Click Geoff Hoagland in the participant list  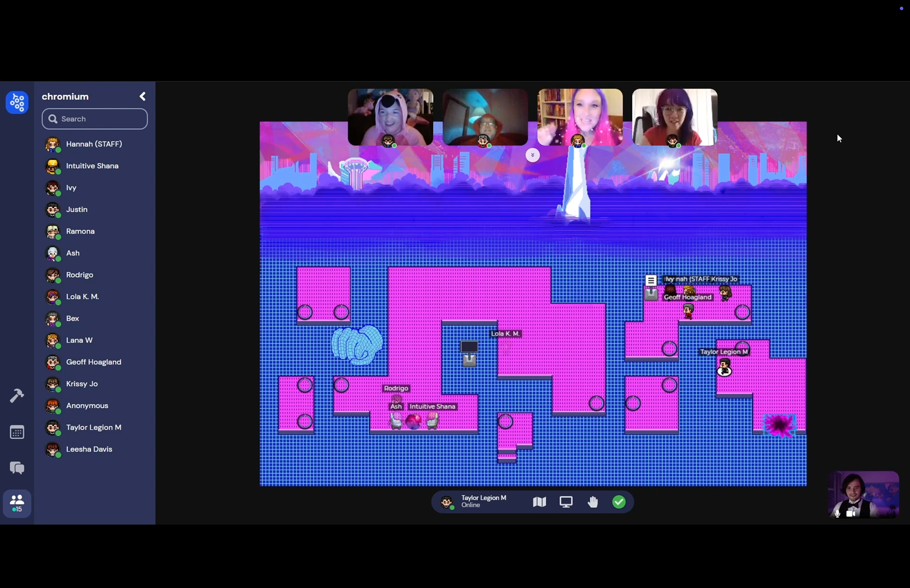click(93, 362)
